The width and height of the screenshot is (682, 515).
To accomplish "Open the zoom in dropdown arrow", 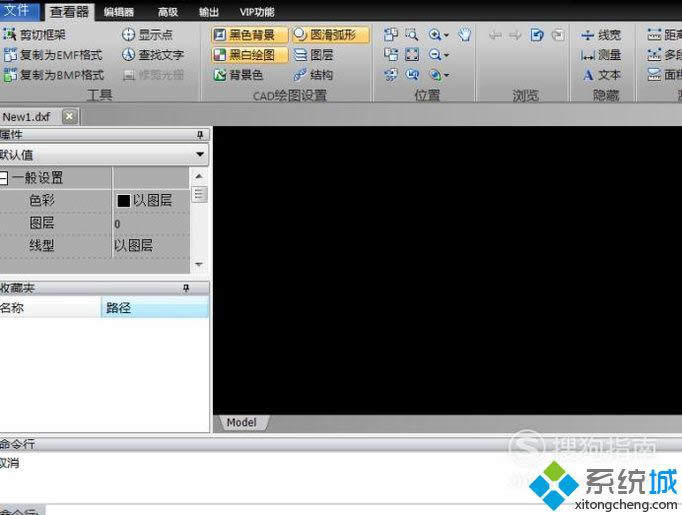I will tap(446, 35).
